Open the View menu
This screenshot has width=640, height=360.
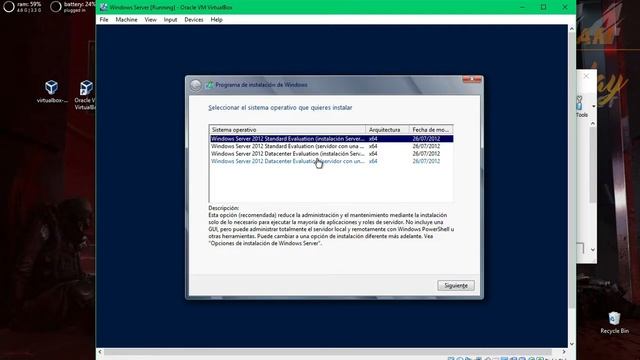coord(150,20)
